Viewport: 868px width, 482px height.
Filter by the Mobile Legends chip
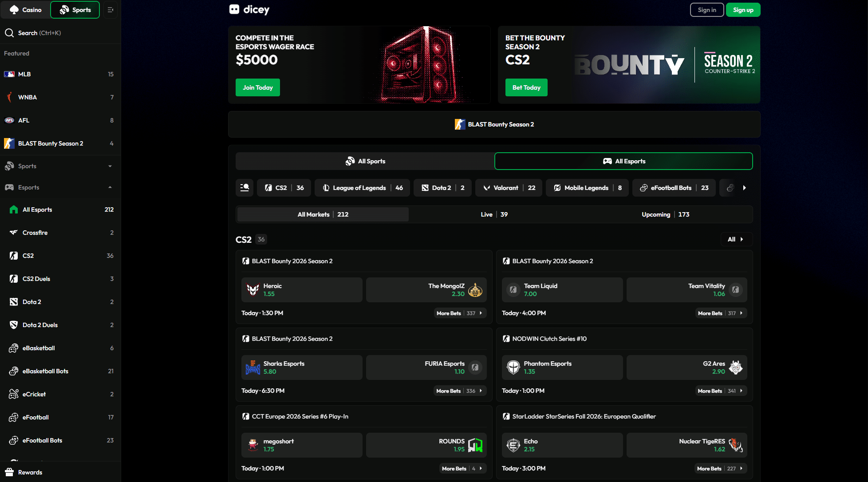[x=587, y=188]
